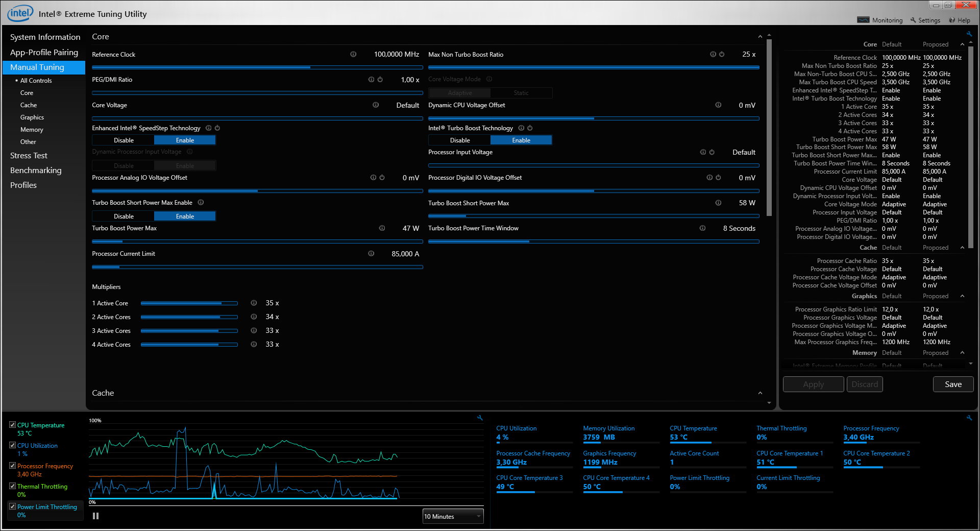This screenshot has width=980, height=531.
Task: Open Monitoring from top bar
Action: 880,20
